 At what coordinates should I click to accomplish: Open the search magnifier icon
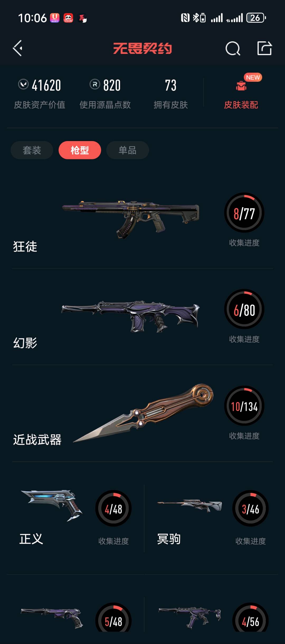[233, 48]
